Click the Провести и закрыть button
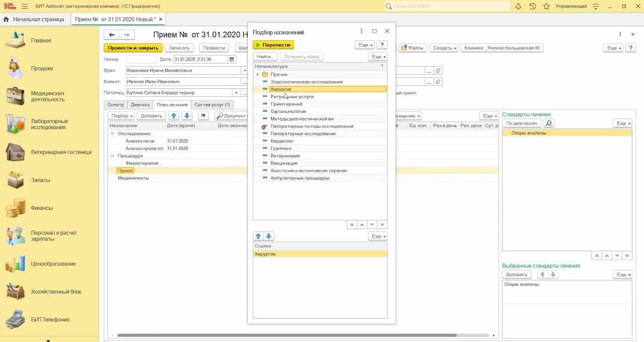644x342 pixels. 132,48
